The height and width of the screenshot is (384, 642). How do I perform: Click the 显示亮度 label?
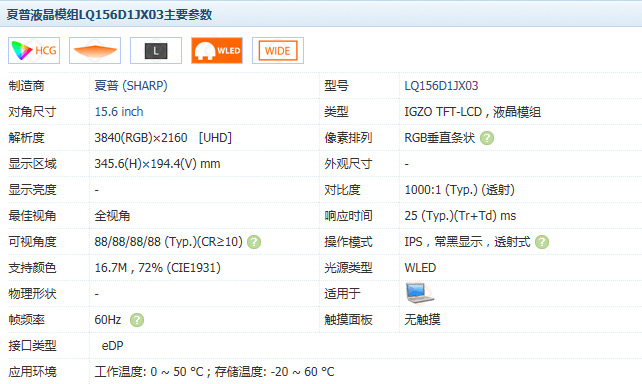pos(32,190)
